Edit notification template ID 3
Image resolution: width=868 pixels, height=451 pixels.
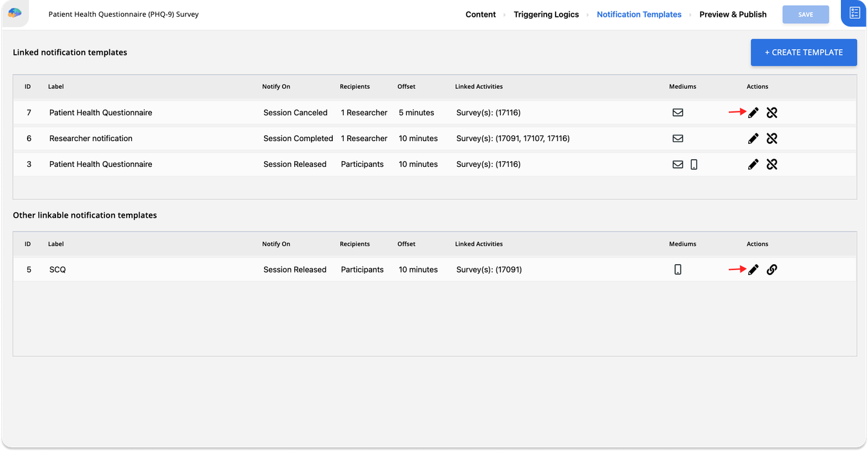[x=753, y=164]
